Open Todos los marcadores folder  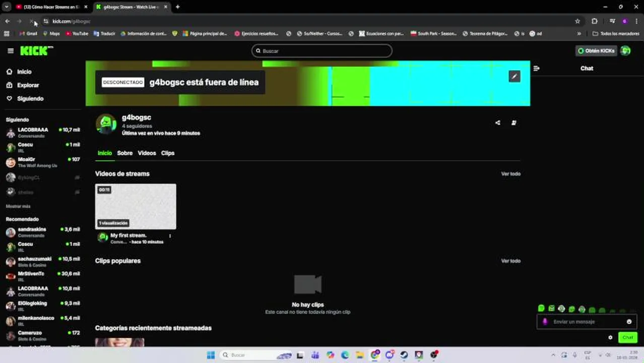(x=616, y=34)
